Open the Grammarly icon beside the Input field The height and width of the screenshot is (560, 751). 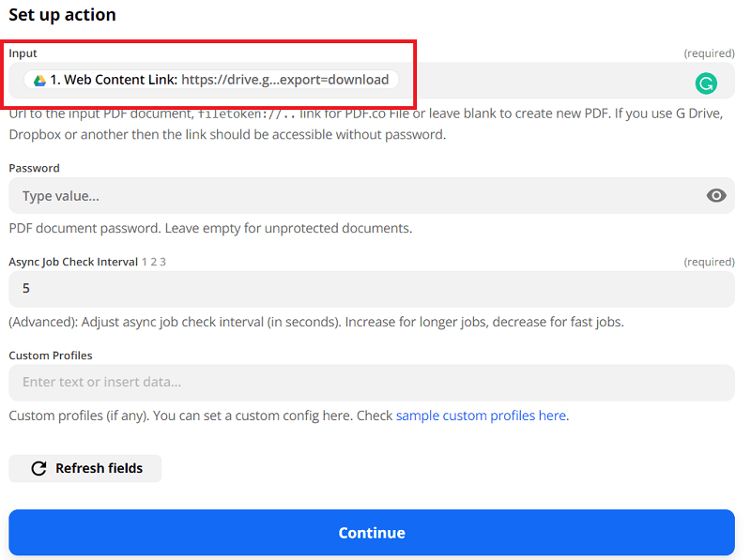coord(706,83)
